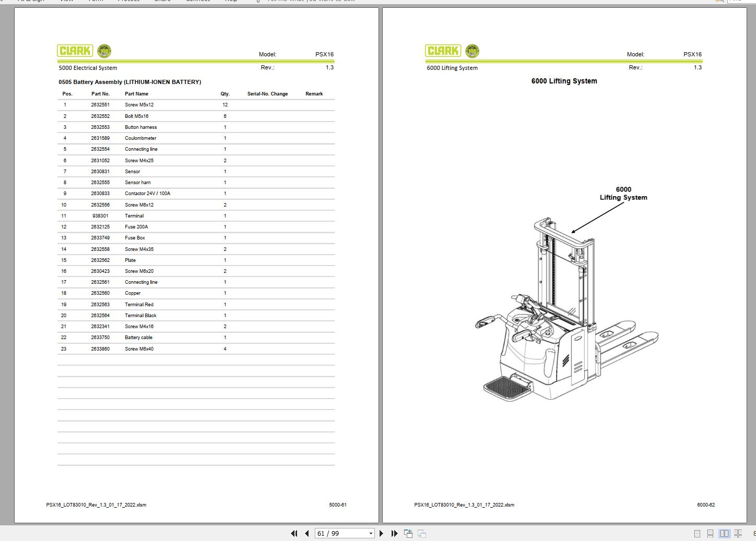Click the '6000 Lifting System' arrow label in diagram

623,194
